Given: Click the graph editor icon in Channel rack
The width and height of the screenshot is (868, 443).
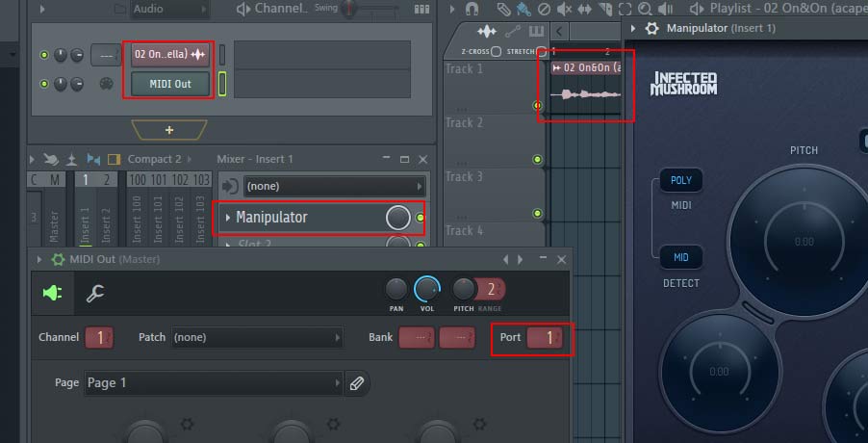Looking at the screenshot, I should coord(421,9).
